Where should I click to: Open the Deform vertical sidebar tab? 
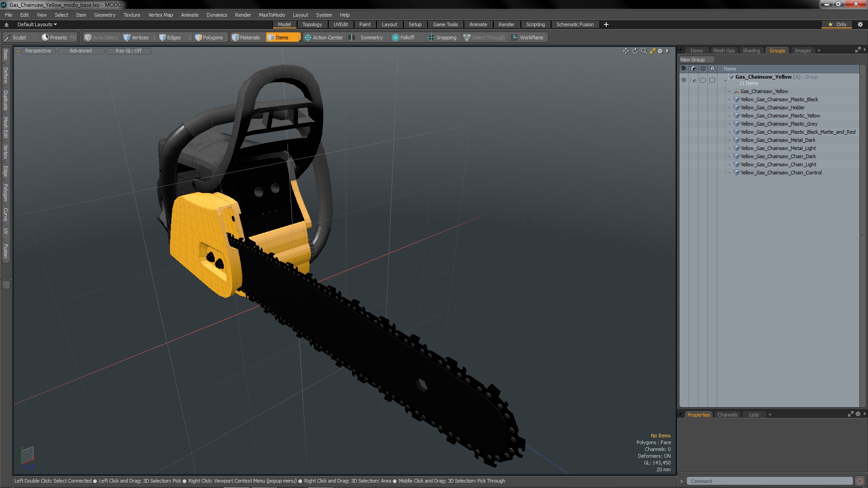tap(6, 76)
